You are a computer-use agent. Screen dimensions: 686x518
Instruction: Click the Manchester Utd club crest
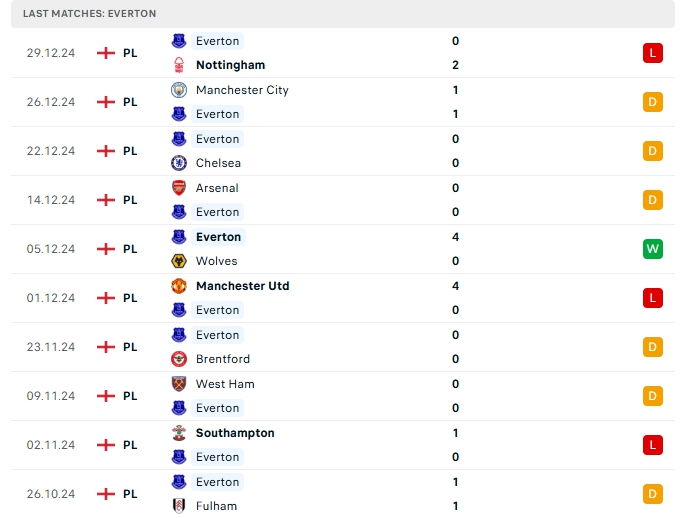[x=179, y=286]
